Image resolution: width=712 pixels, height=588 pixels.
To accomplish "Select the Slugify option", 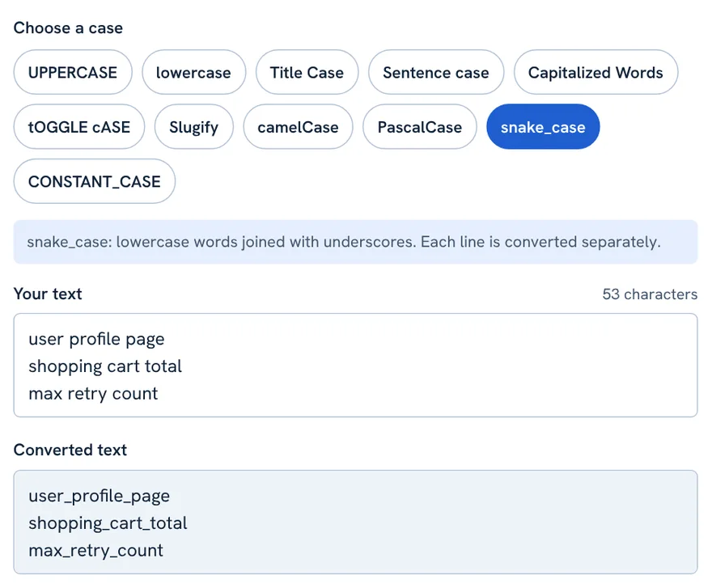I will [194, 127].
